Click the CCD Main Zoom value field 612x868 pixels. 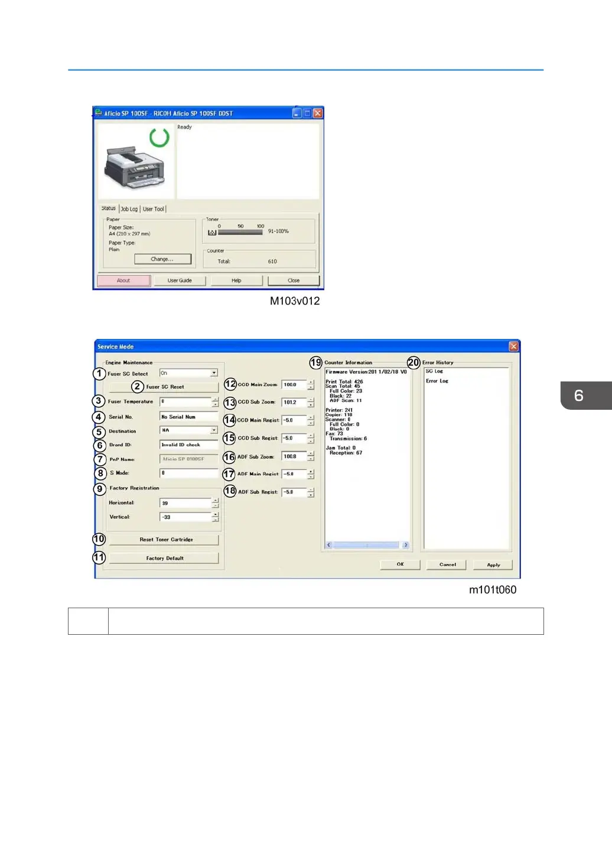294,385
